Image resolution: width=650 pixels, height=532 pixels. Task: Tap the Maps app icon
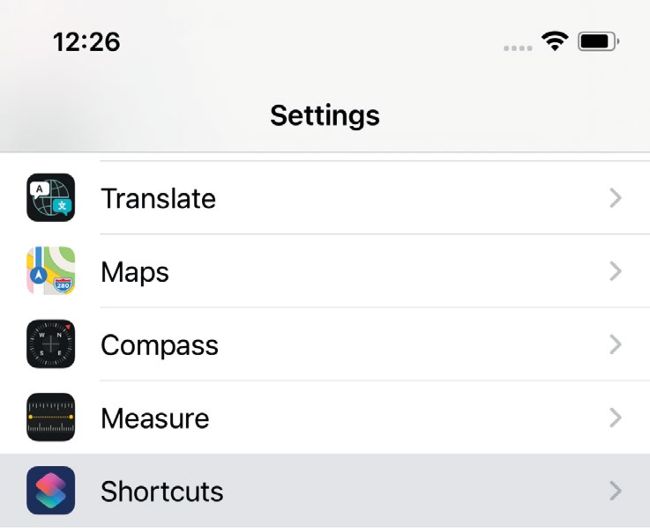(51, 271)
